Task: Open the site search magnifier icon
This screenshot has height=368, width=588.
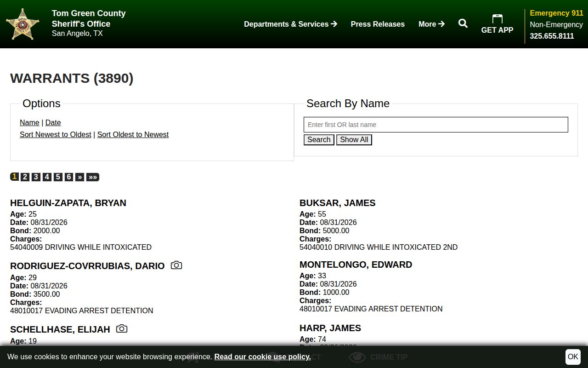Action: tap(463, 23)
